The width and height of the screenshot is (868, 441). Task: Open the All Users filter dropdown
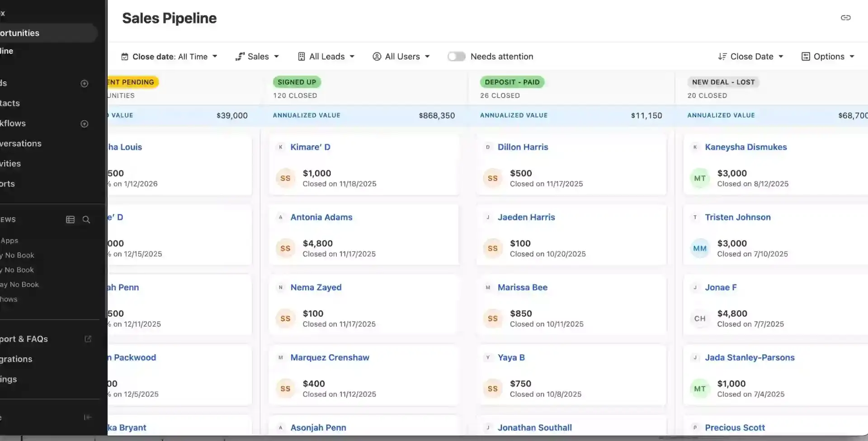(401, 57)
